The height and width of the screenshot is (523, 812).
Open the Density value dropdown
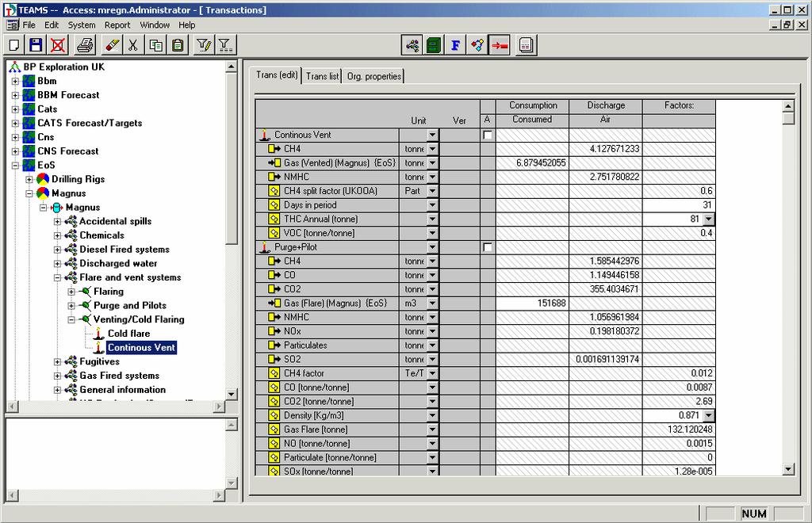pyautogui.click(x=708, y=415)
